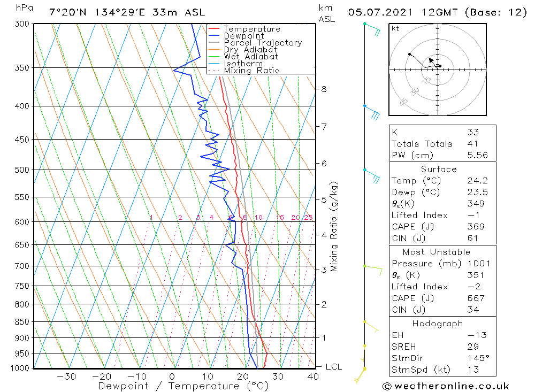Click the most unstable theta-E value 351
Viewport: 535px width, 392px height.
[x=476, y=275]
